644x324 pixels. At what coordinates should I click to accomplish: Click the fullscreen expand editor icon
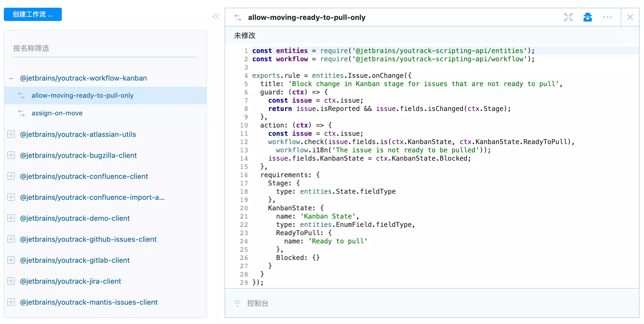tap(568, 17)
